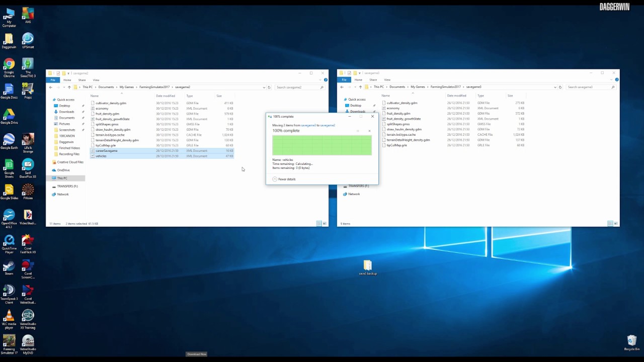Click the Back arrow in the savegame2 window

50,87
